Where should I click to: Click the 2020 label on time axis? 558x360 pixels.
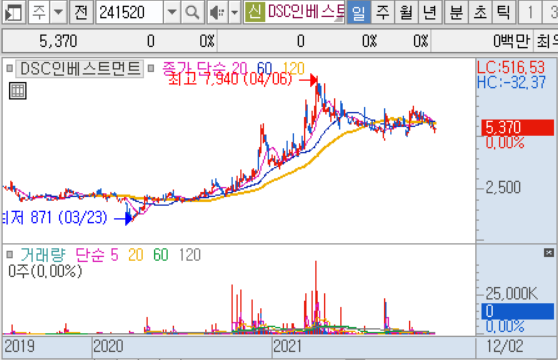108,346
